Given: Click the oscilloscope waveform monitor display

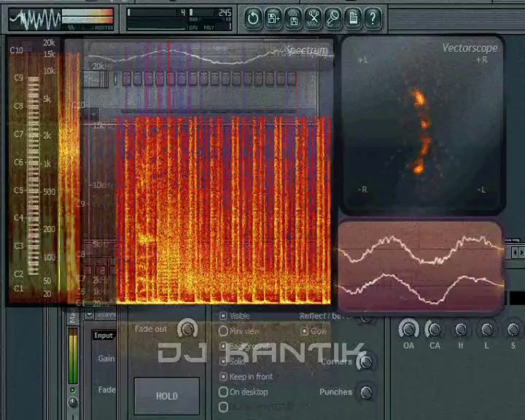Looking at the screenshot, I should (x=35, y=20).
